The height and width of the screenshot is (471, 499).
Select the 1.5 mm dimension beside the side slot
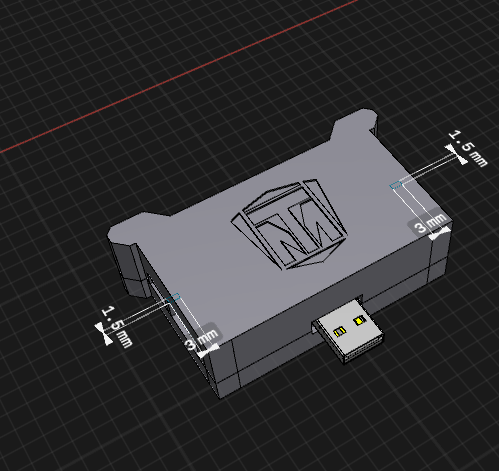tap(117, 326)
